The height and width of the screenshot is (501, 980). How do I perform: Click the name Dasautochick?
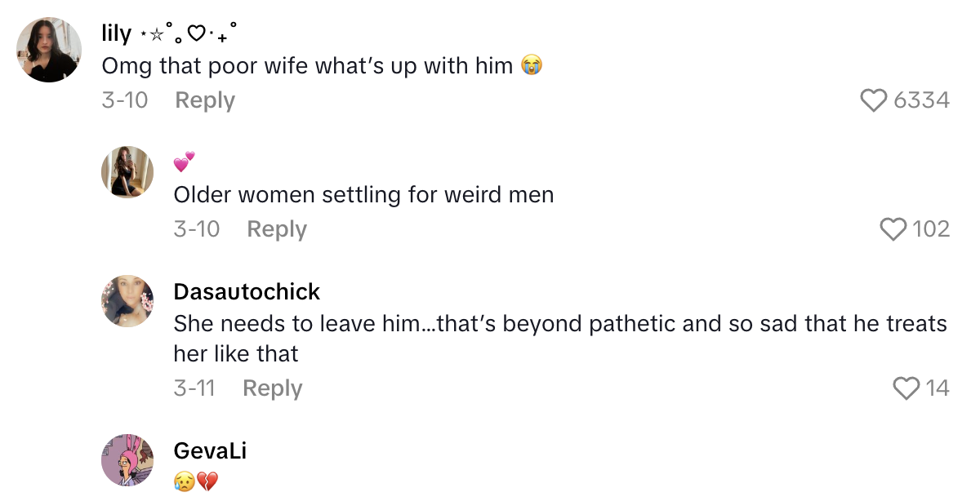coord(247,292)
